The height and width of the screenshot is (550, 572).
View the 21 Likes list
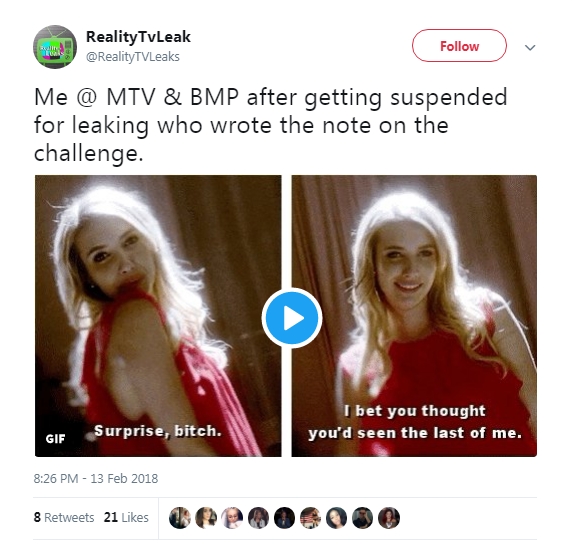(126, 517)
